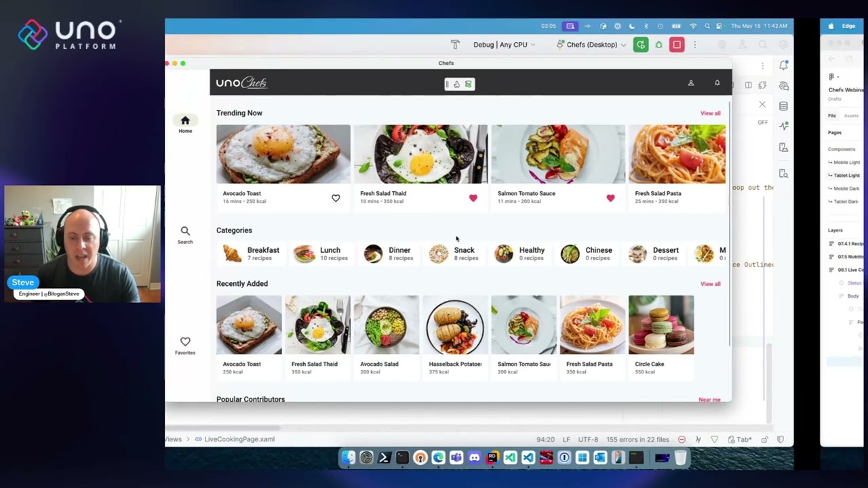
Task: Open Finder from the Dock
Action: coord(348,458)
